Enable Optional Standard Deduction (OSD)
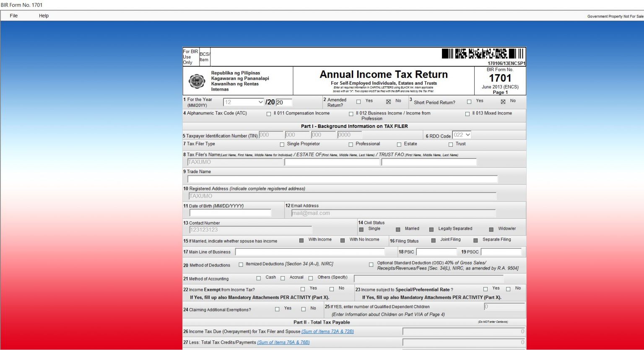 pyautogui.click(x=371, y=264)
